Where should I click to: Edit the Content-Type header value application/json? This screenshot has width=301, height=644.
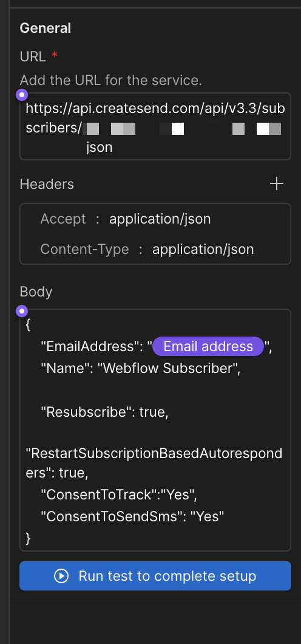(x=203, y=249)
